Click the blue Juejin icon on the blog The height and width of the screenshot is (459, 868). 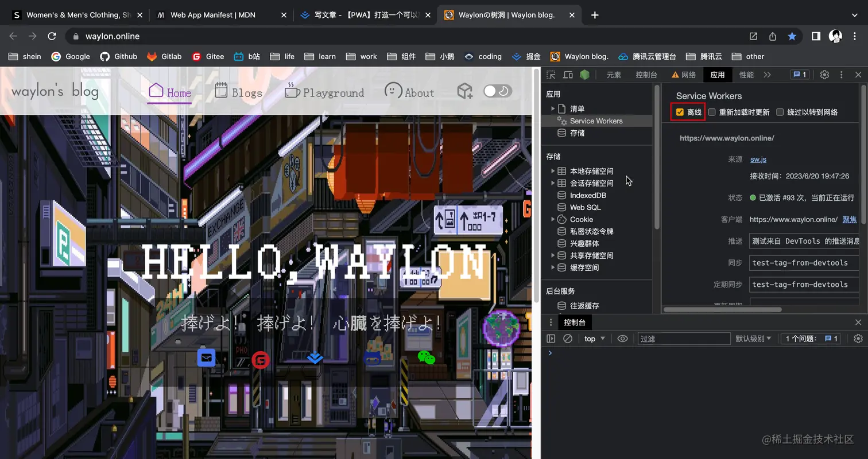315,357
